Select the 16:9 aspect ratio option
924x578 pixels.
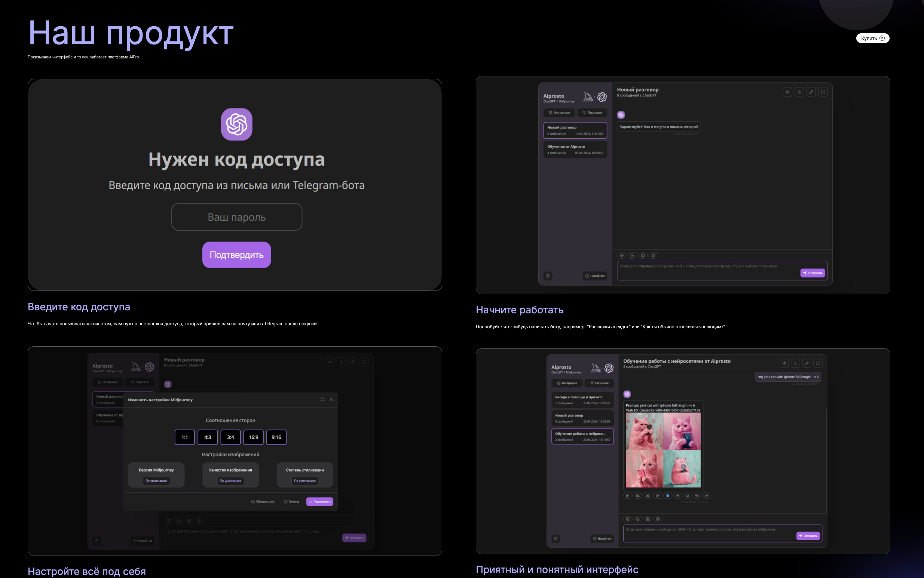click(x=253, y=437)
